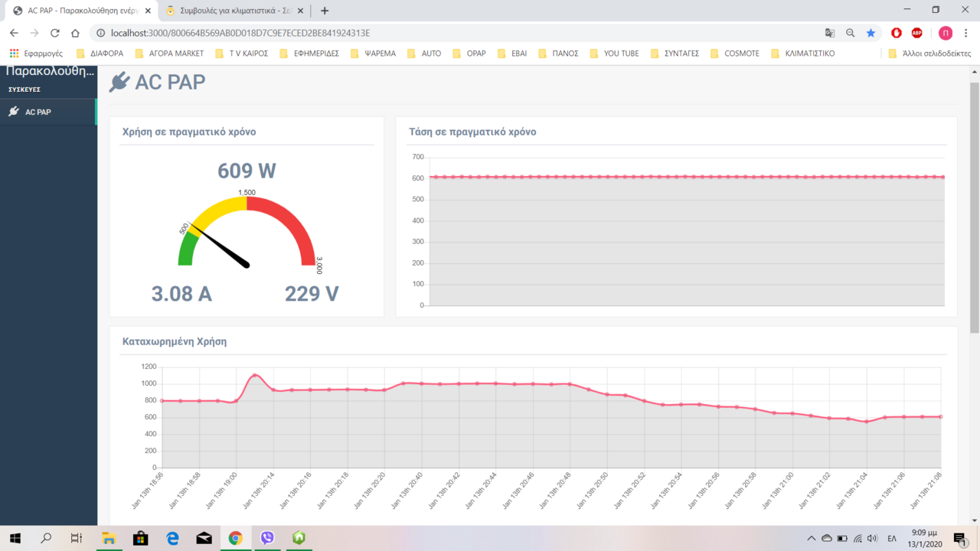The width and height of the screenshot is (980, 551).
Task: Click the peak data point near 1100 on usage chart
Action: coord(254,375)
